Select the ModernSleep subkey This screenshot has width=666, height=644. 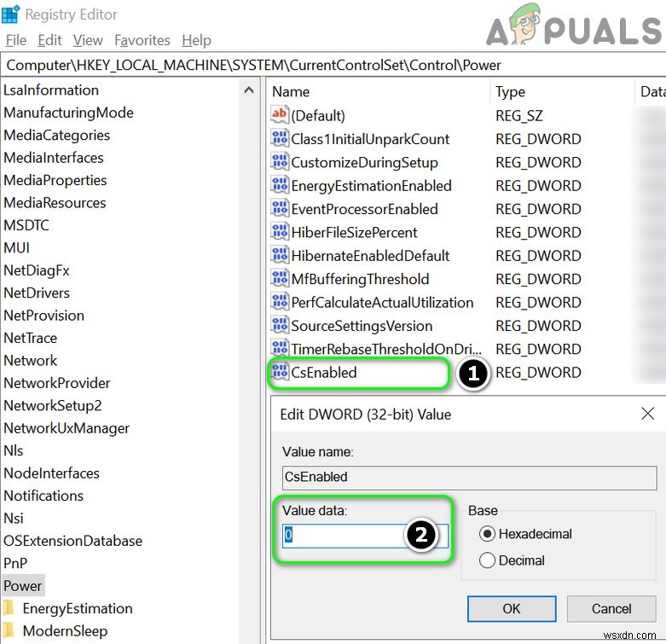pyautogui.click(x=65, y=631)
